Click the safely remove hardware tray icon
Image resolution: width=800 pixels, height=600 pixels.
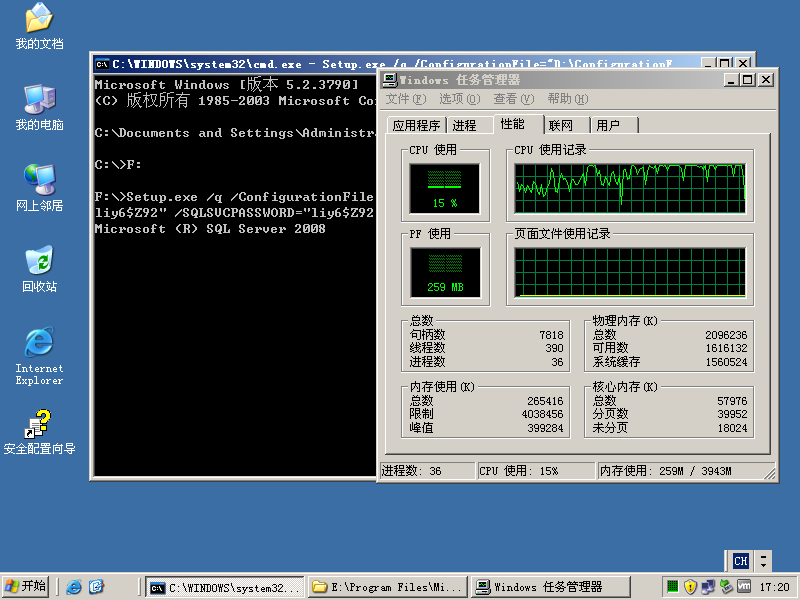pyautogui.click(x=726, y=587)
